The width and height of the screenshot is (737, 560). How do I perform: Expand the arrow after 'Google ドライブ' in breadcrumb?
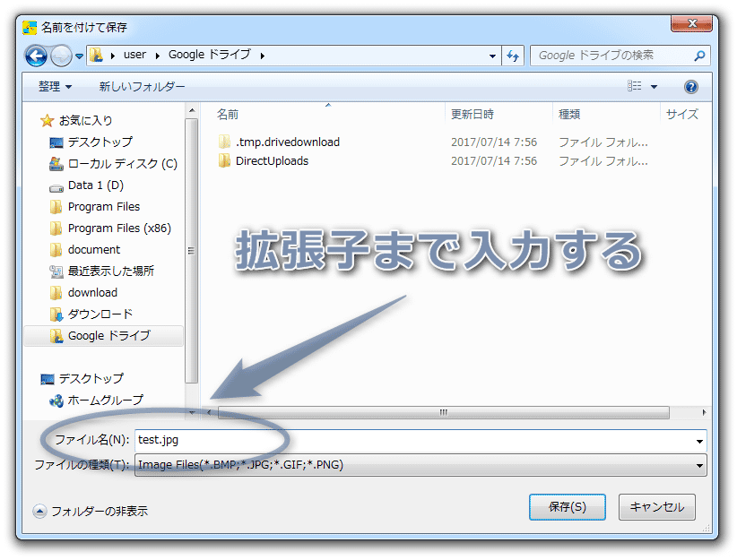click(x=263, y=56)
